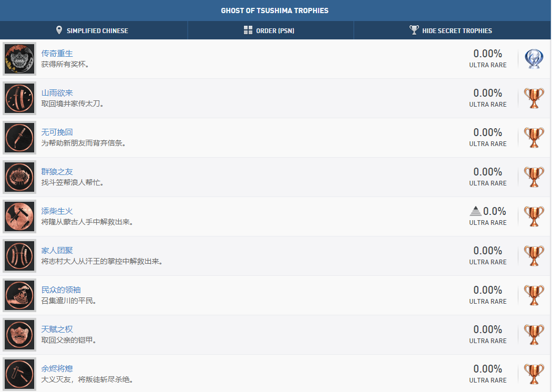The image size is (552, 392).
Task: Click the 天赋之权 mask thumbnail image
Action: click(19, 335)
